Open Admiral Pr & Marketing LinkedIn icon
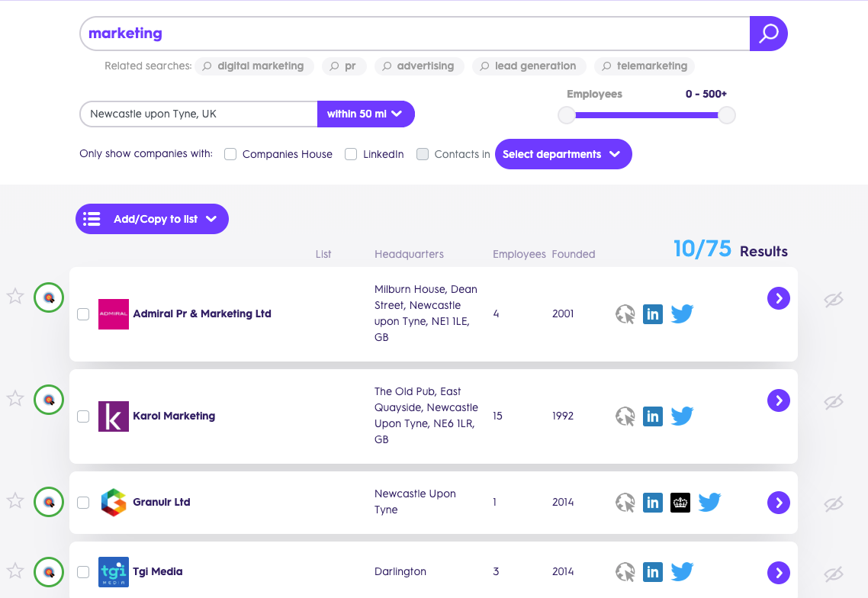868x598 pixels. 653,314
